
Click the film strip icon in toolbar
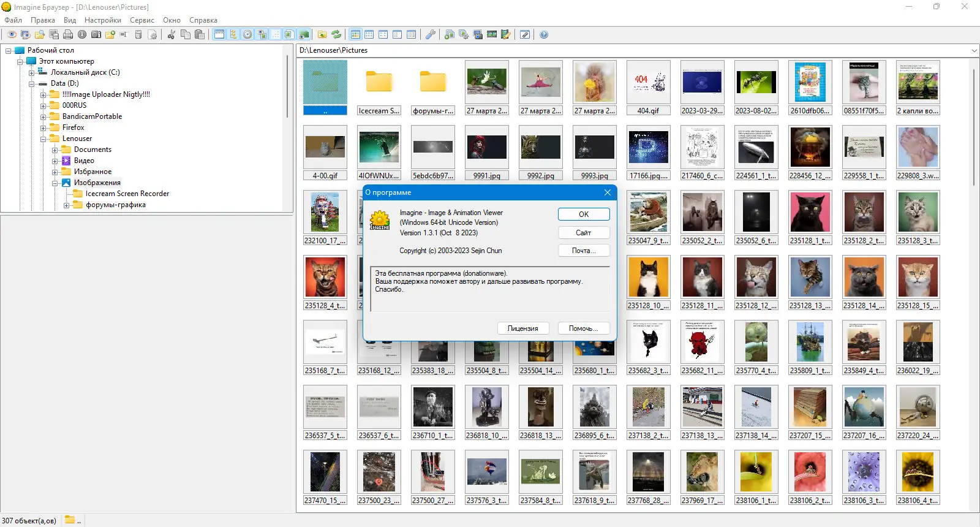coord(492,34)
